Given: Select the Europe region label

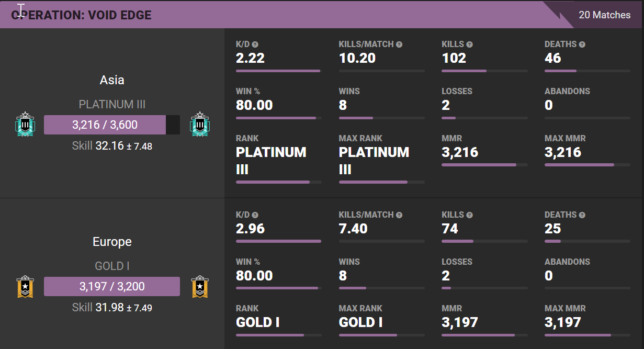Looking at the screenshot, I should pos(112,242).
